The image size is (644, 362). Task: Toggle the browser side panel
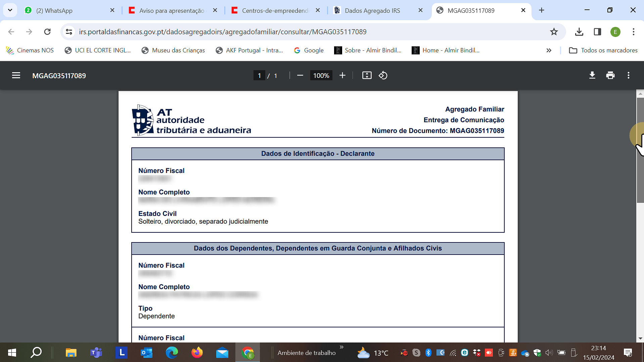coord(597,32)
